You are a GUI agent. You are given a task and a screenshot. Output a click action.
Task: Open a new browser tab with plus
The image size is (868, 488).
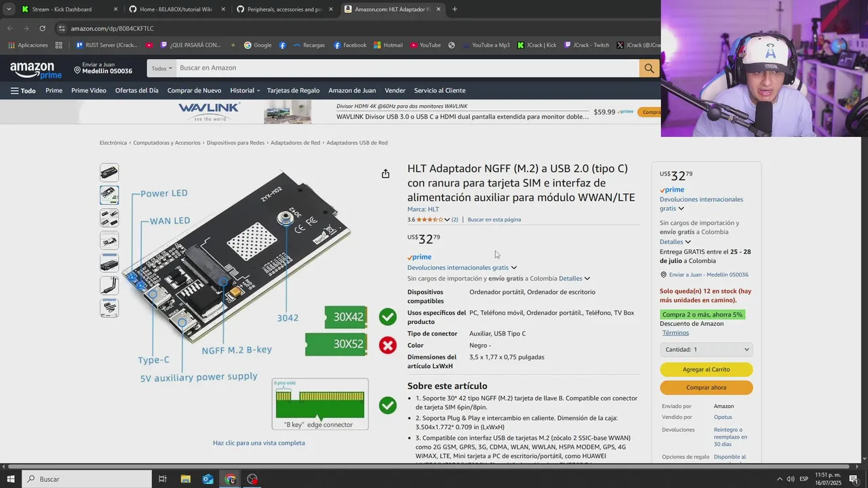[x=454, y=9]
